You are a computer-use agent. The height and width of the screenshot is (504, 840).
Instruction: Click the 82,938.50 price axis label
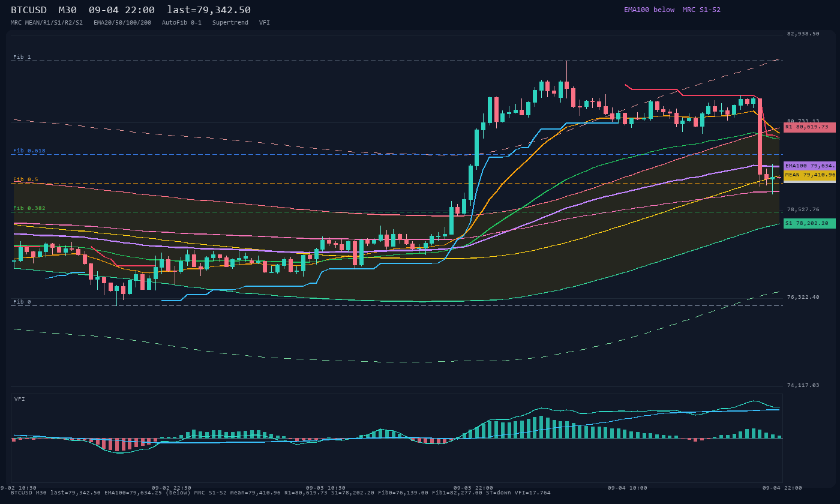pyautogui.click(x=803, y=34)
